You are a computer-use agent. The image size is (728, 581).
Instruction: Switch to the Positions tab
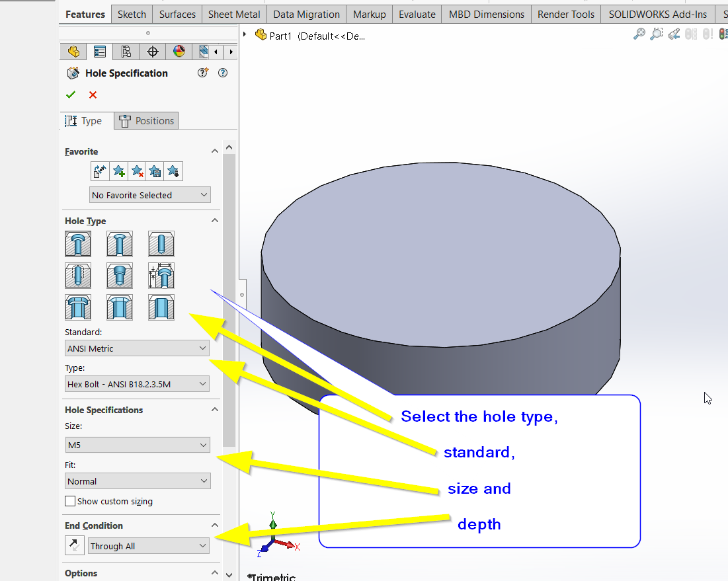tap(146, 121)
